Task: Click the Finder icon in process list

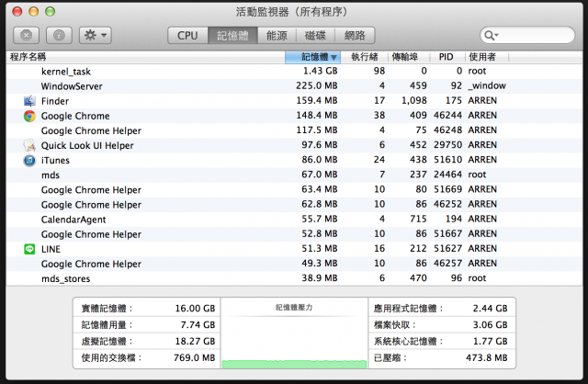Action: [x=29, y=101]
